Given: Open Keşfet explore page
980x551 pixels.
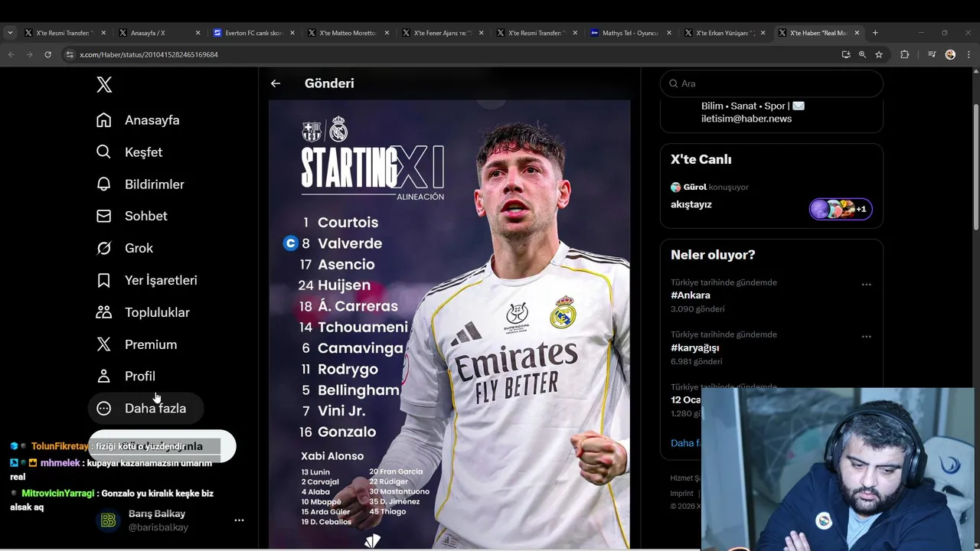Looking at the screenshot, I should (x=129, y=152).
